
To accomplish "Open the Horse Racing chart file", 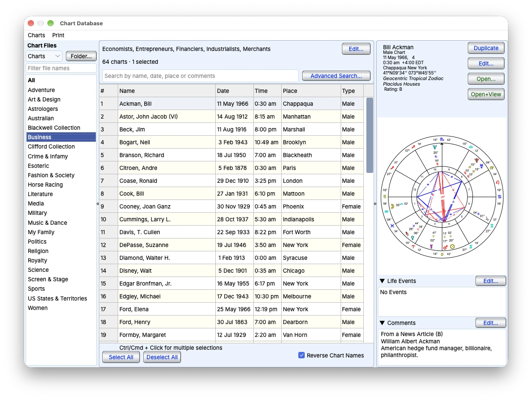I will click(x=61, y=185).
